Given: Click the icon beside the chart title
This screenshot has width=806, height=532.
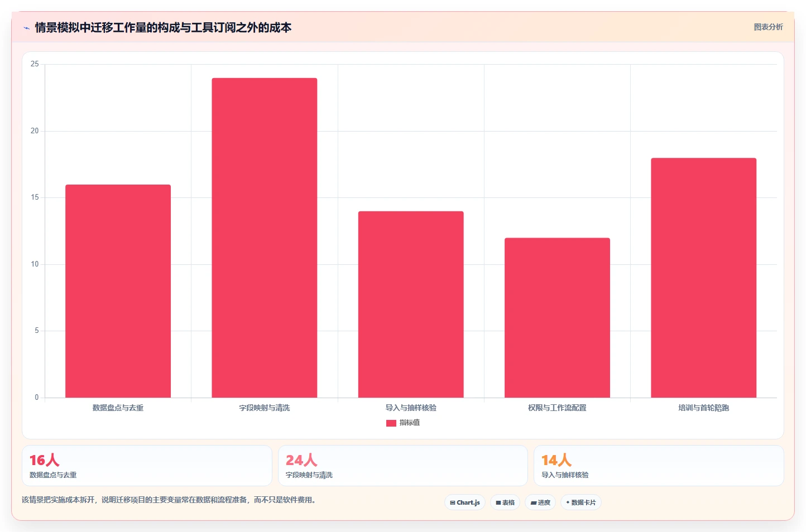Looking at the screenshot, I should point(26,28).
